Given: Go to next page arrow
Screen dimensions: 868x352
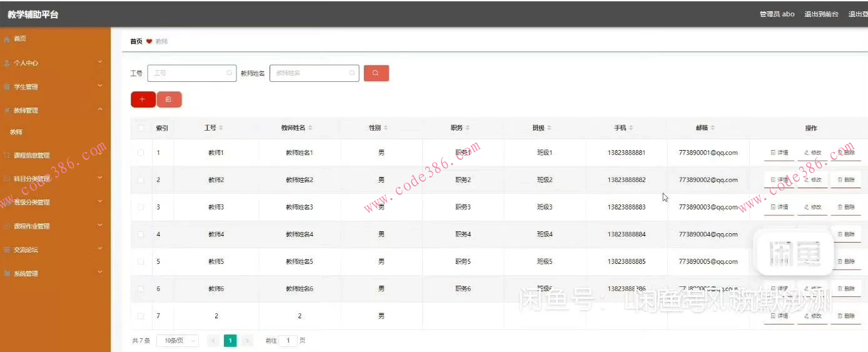Looking at the screenshot, I should 248,341.
